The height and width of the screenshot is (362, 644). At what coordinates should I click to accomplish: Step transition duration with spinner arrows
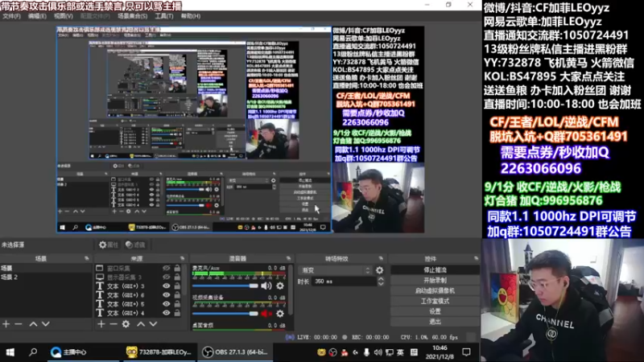381,281
